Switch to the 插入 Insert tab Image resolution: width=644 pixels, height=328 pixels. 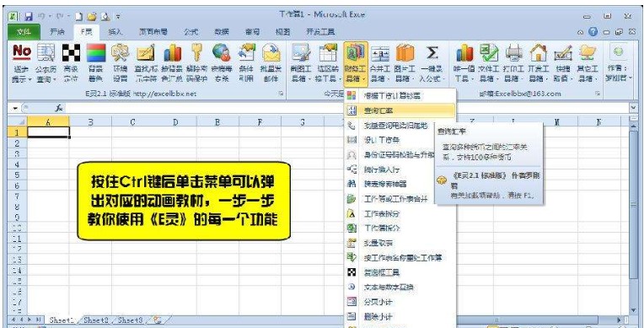click(x=115, y=32)
